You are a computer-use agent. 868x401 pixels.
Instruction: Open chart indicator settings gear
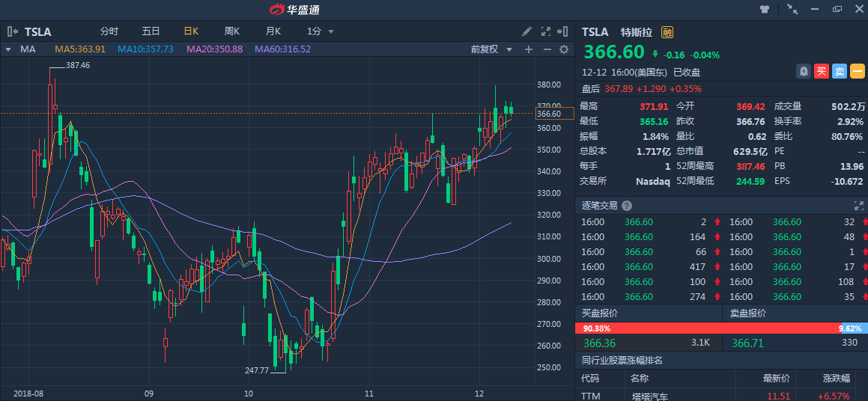[564, 49]
